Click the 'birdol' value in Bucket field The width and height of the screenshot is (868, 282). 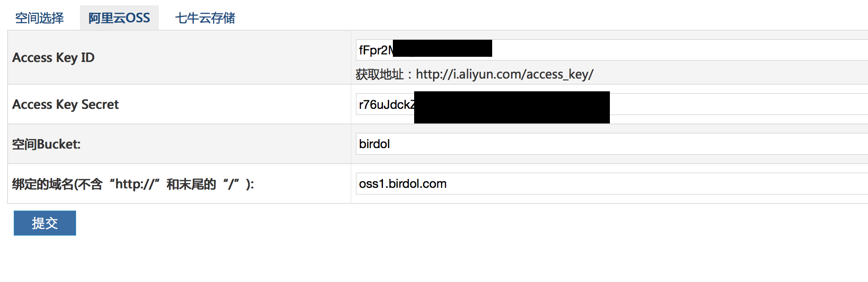(374, 144)
